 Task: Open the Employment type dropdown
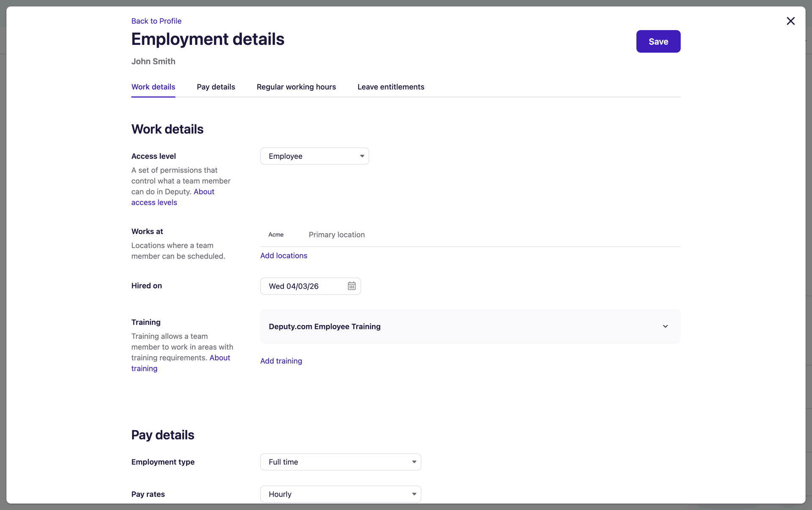click(340, 462)
